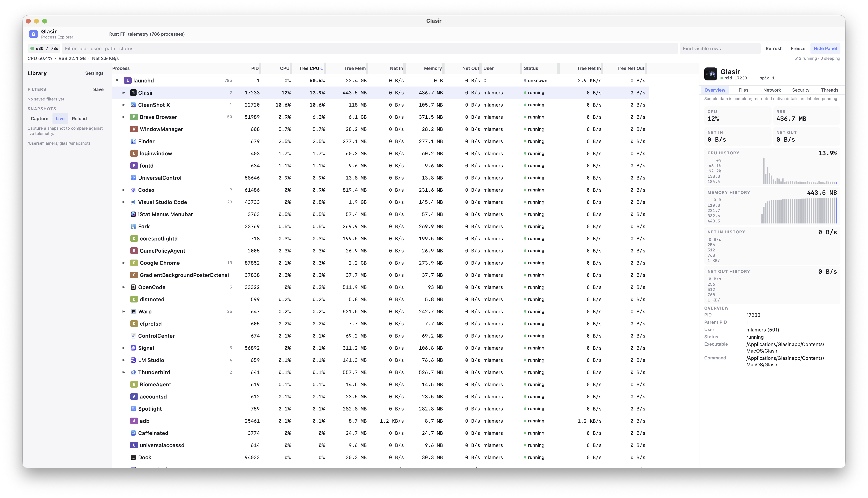
Task: Click the ControlCenter icon
Action: [x=133, y=336]
